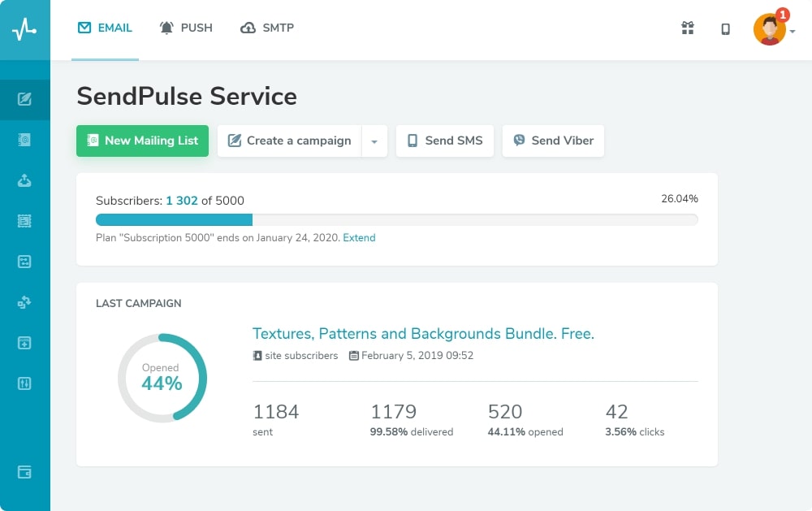This screenshot has width=812, height=511.
Task: Click the green New Mailing List button
Action: [x=142, y=141]
